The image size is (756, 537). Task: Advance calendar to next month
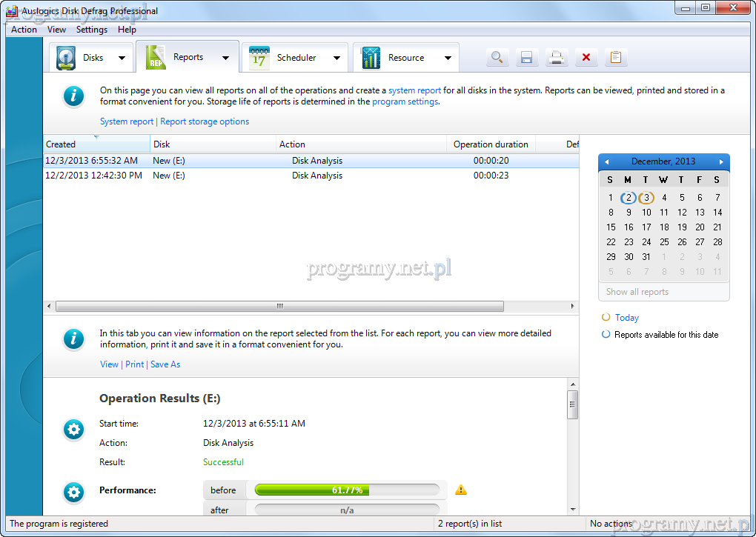point(721,161)
